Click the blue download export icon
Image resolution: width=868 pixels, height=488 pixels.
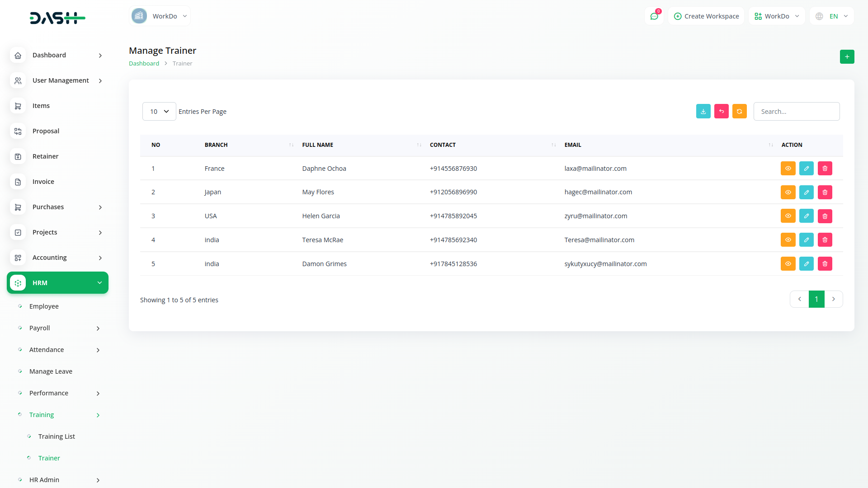[x=703, y=112]
